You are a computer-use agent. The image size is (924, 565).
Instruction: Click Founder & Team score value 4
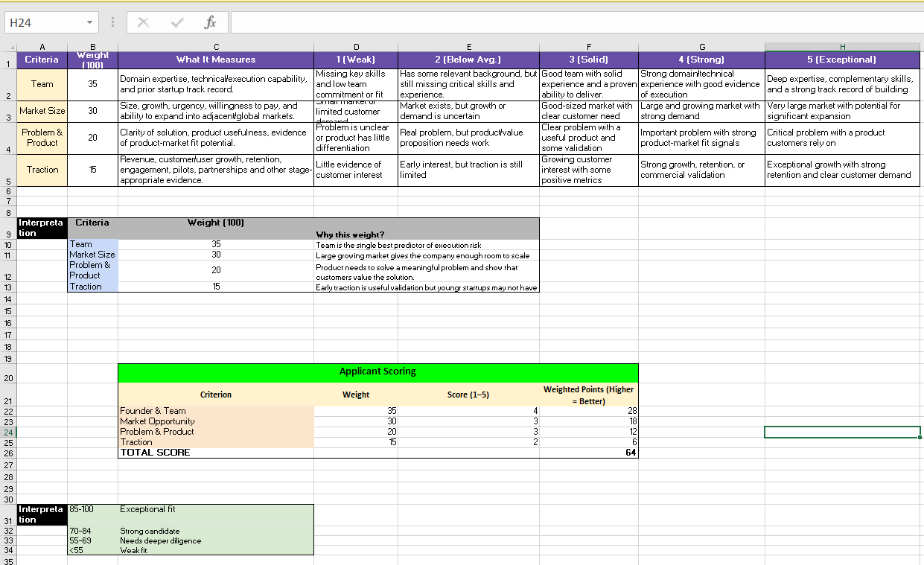point(468,411)
